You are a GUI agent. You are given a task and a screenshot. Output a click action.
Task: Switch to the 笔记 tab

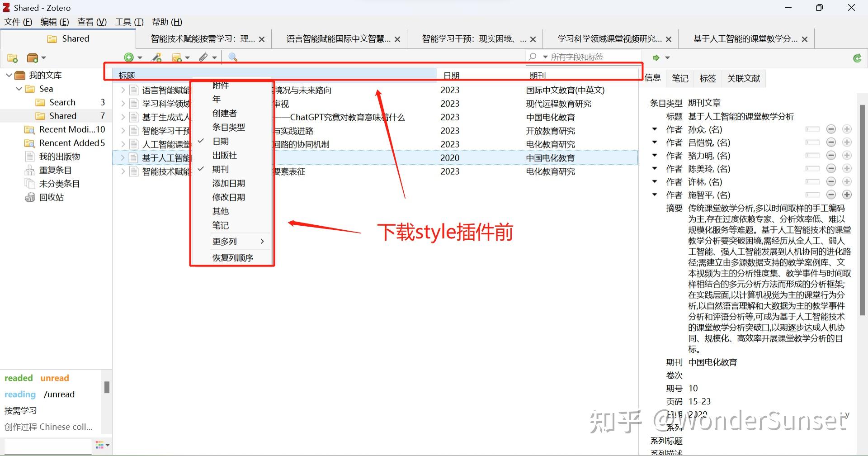point(679,78)
